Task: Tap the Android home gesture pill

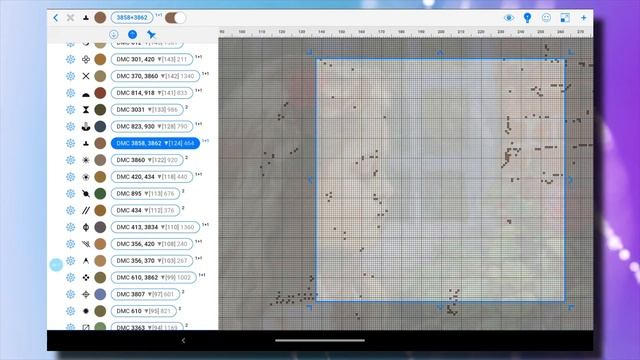Action: (x=320, y=340)
